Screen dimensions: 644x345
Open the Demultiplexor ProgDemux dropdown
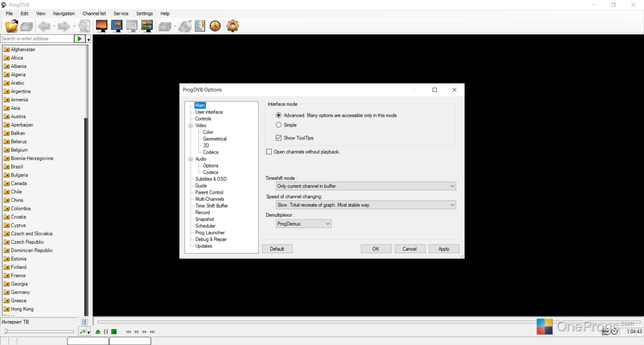pyautogui.click(x=304, y=224)
